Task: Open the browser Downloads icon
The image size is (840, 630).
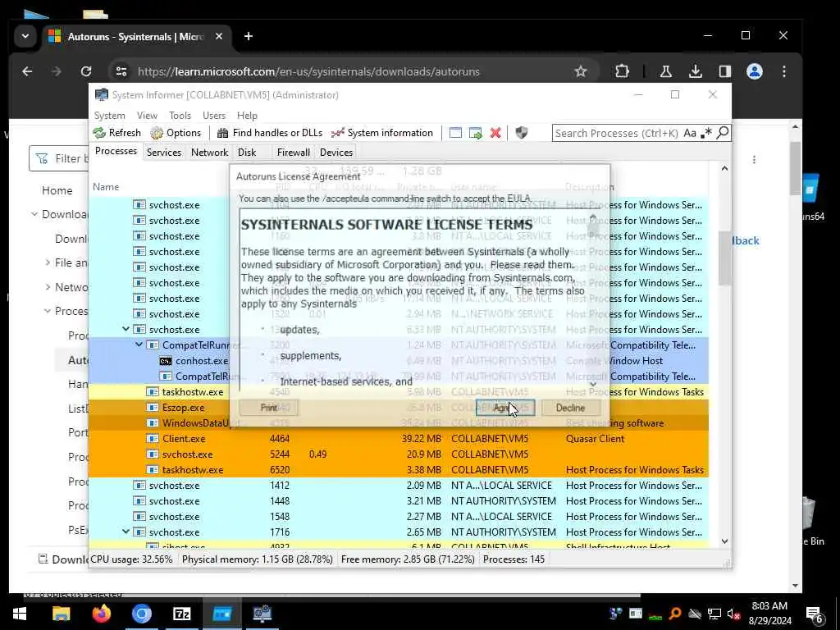Action: pyautogui.click(x=696, y=71)
